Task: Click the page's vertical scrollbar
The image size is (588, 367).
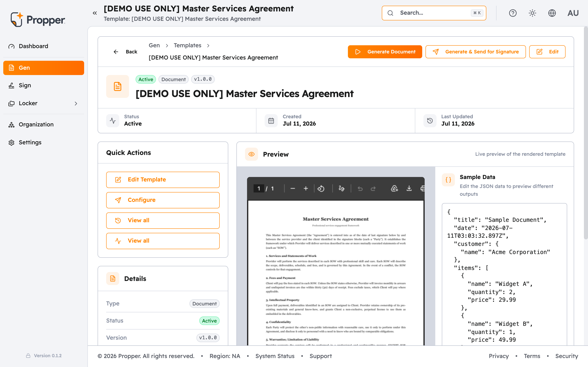Action: click(x=586, y=134)
